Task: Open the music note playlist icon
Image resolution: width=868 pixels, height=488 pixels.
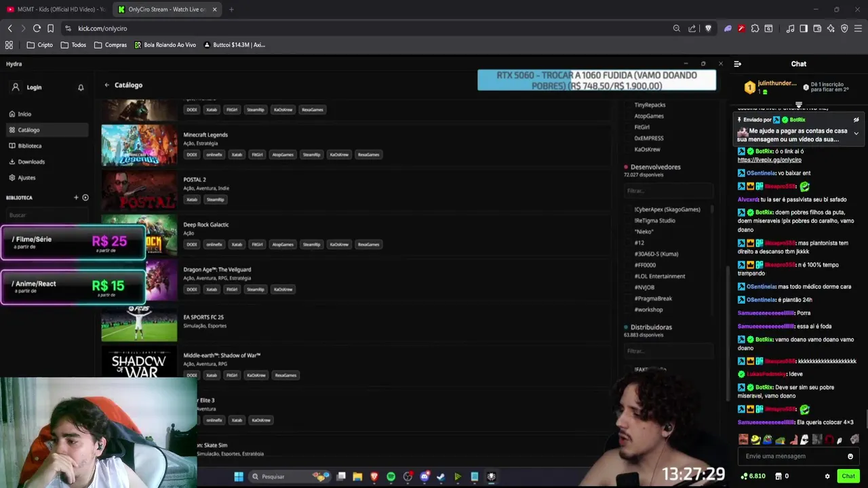Action: coord(790,28)
